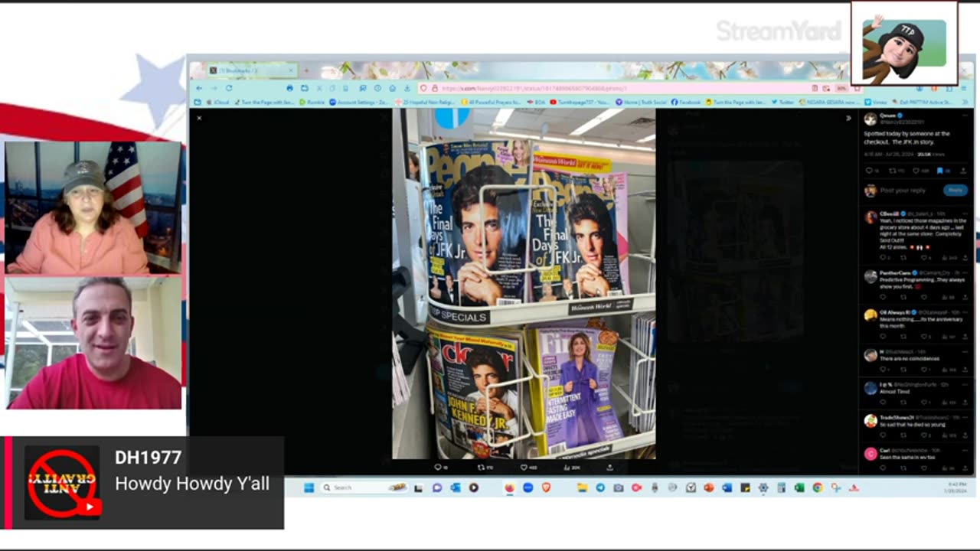The height and width of the screenshot is (551, 980).
Task: Click the cartoon avatar thumbnail top right
Action: pos(904,43)
